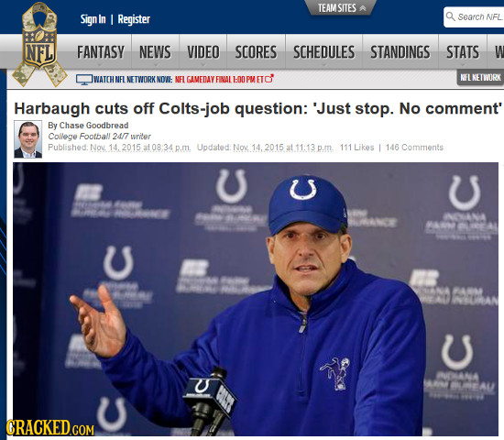Click the author headshot thumbnail

pos(28,139)
